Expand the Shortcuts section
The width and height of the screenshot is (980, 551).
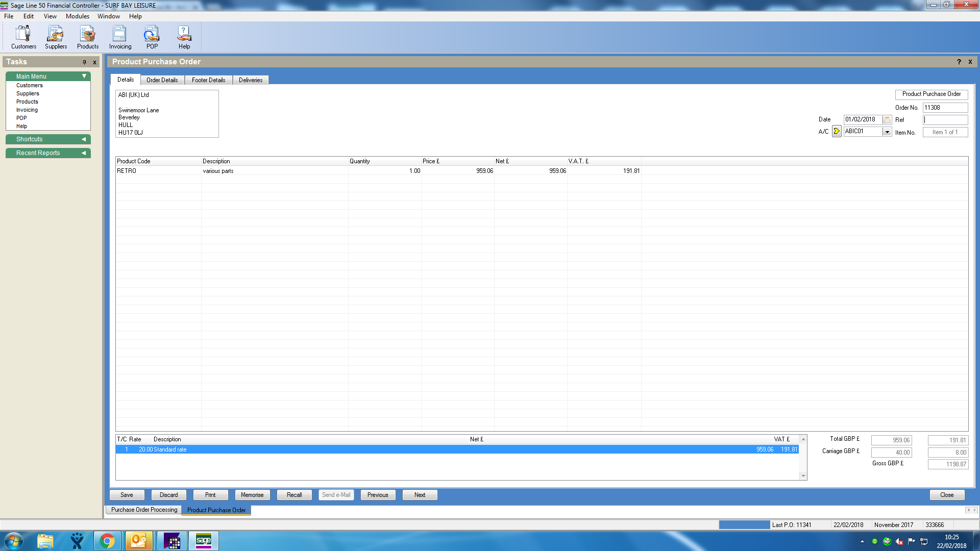click(84, 139)
